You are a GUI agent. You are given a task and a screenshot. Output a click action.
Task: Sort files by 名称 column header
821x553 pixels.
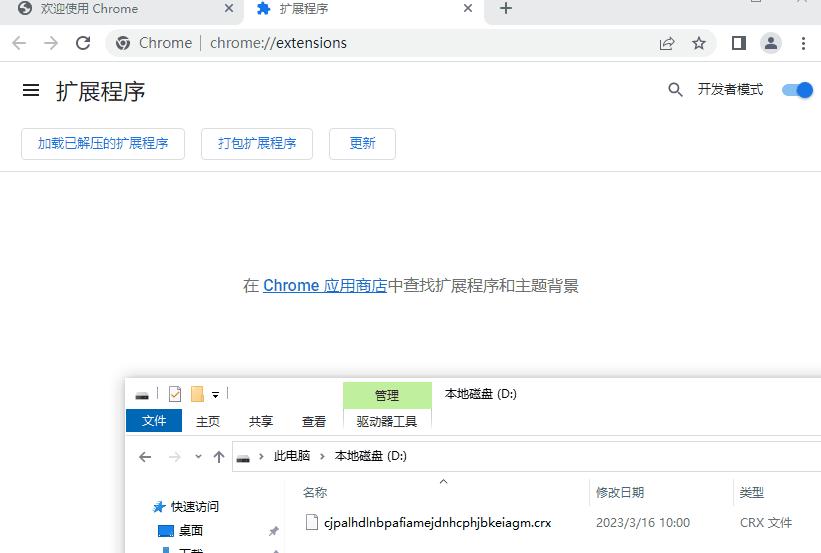(445, 492)
